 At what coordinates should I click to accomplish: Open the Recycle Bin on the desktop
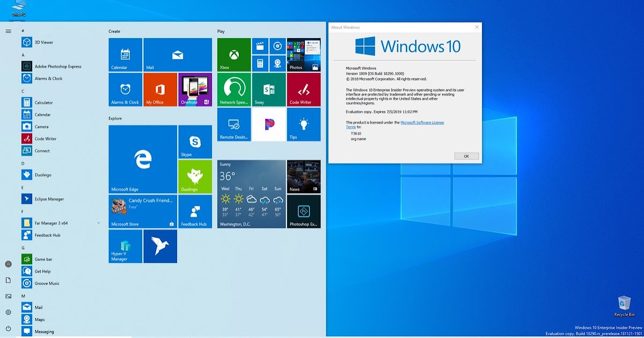point(624,305)
